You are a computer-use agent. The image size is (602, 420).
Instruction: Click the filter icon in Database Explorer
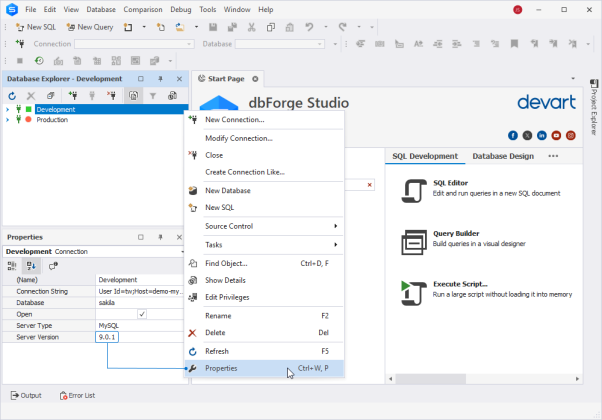[x=153, y=96]
